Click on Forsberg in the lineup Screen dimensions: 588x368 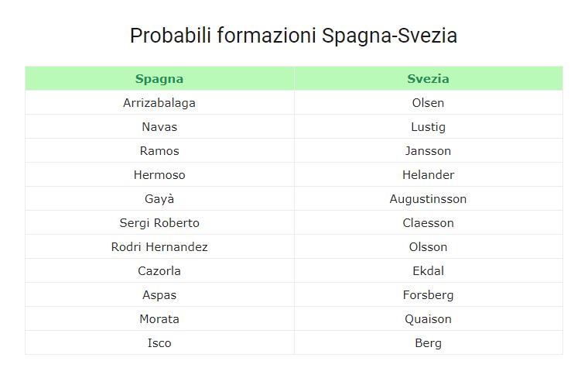tap(428, 295)
